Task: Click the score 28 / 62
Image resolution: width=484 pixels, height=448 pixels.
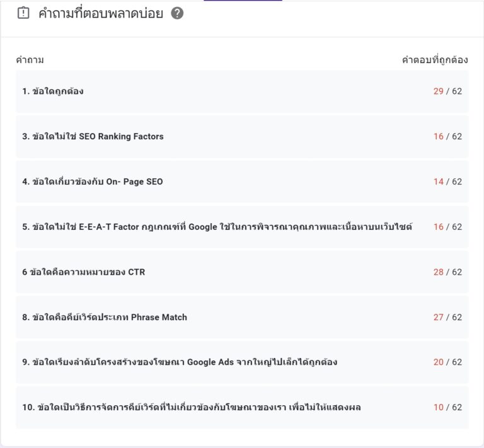Action: pyautogui.click(x=447, y=272)
